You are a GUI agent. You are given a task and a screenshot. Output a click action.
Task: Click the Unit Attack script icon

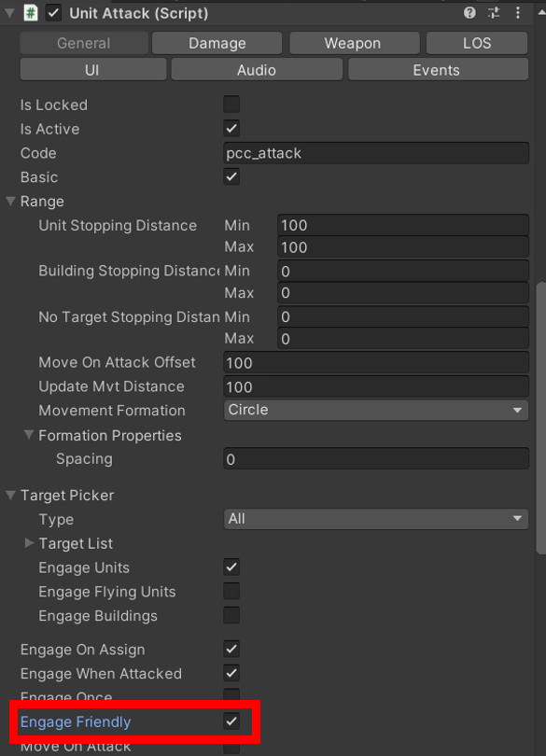click(31, 13)
